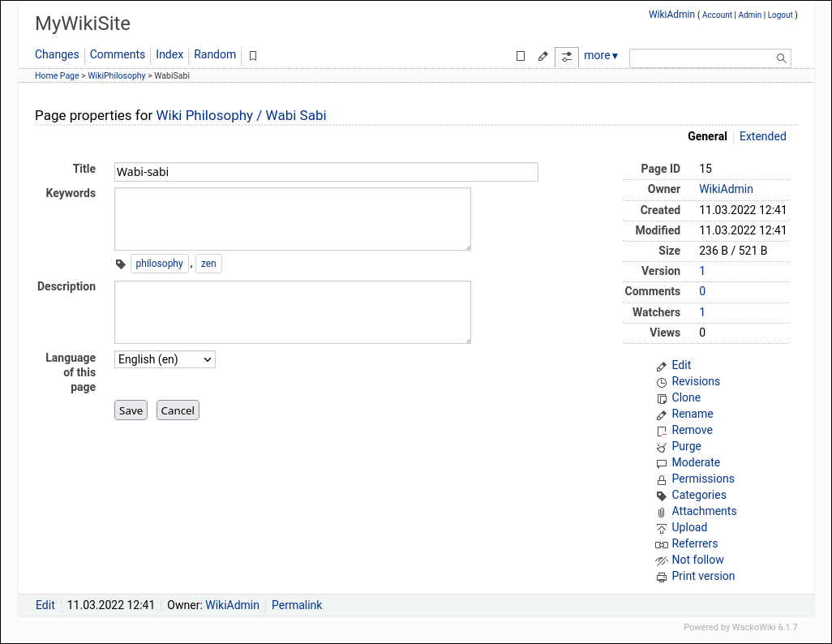
Task: Open the page settings sliders icon
Action: (566, 57)
